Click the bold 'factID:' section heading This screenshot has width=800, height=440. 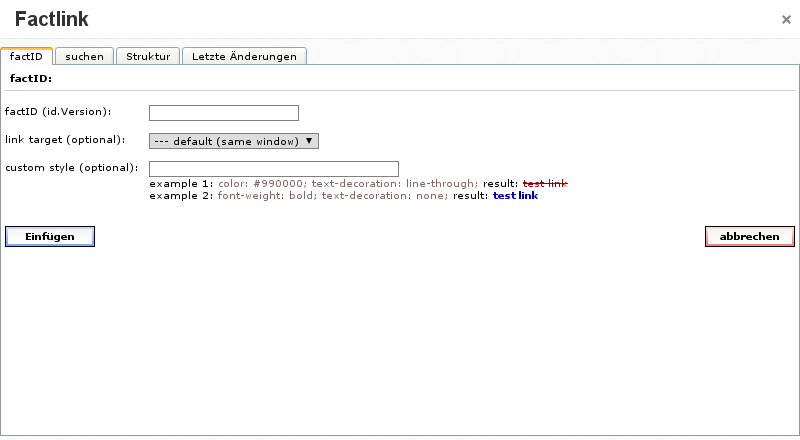point(30,77)
